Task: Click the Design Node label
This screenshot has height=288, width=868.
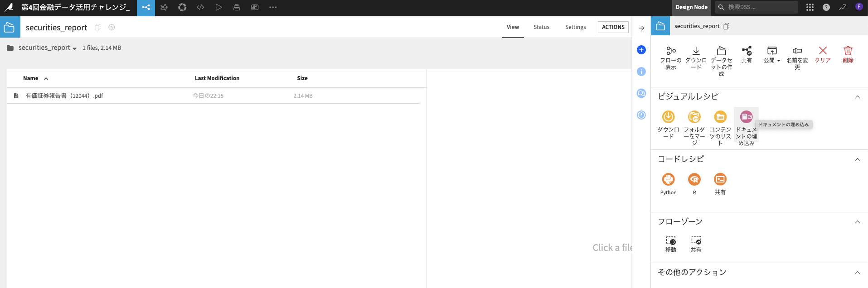Action: point(691,7)
